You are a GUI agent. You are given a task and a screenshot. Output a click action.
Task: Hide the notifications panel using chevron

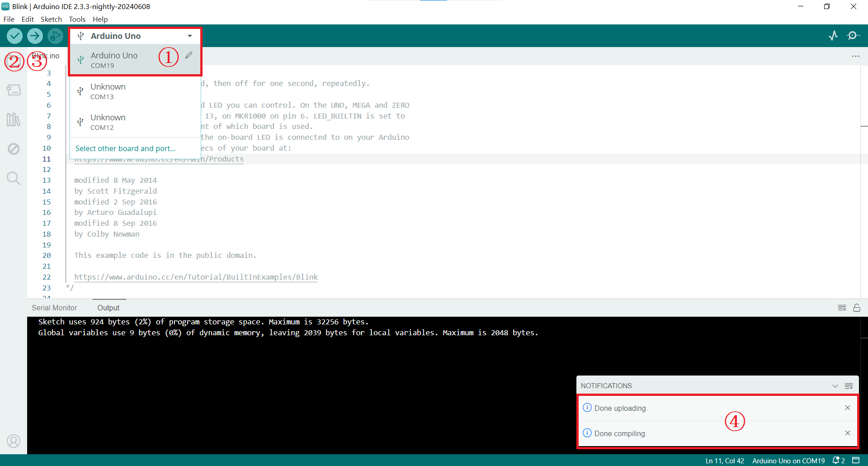(x=835, y=386)
